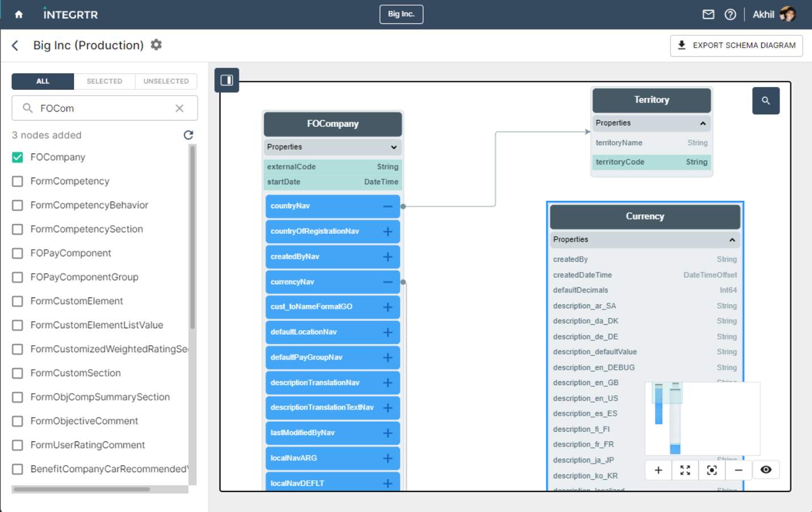Open diagram search magnifier button
Screen dimensions: 812x512
point(765,101)
